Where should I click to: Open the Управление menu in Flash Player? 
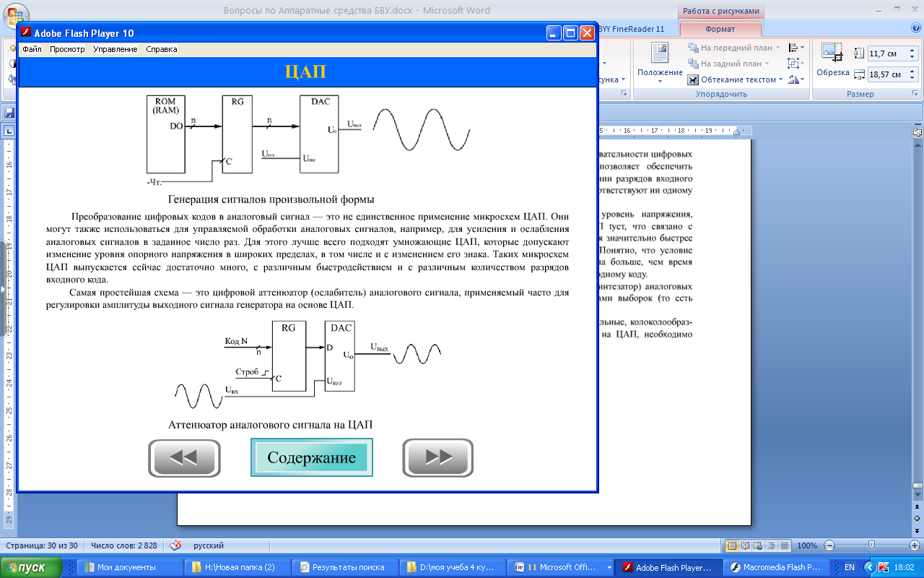click(115, 49)
